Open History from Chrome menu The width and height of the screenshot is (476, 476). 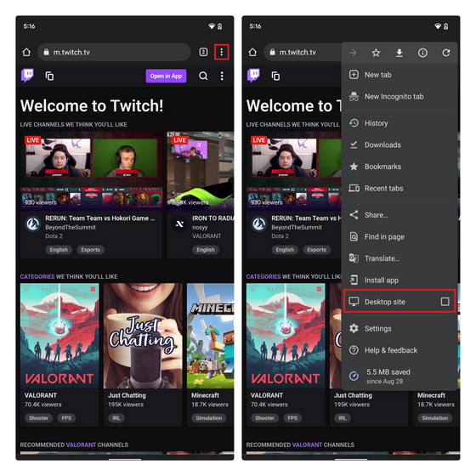399,123
